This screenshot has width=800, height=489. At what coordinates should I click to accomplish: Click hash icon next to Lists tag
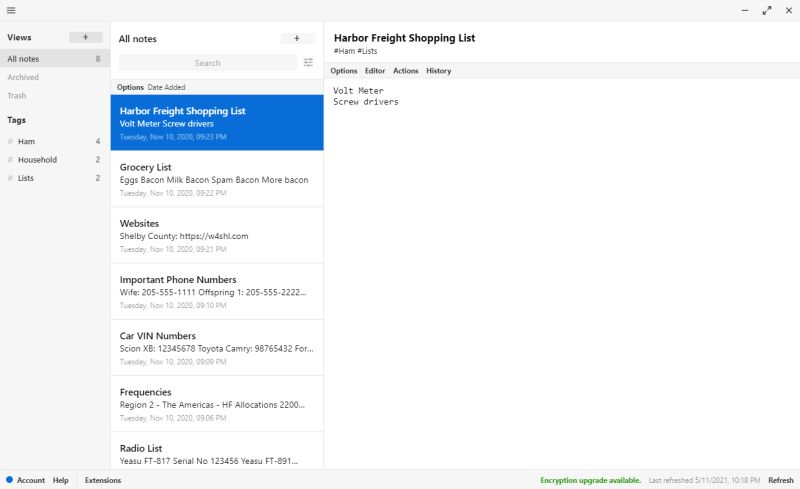click(x=10, y=178)
